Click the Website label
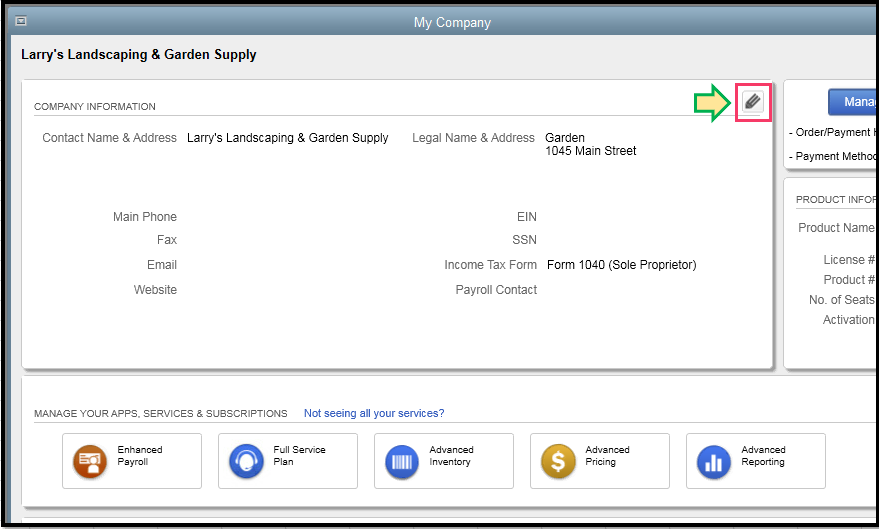This screenshot has height=529, width=879. tap(155, 290)
